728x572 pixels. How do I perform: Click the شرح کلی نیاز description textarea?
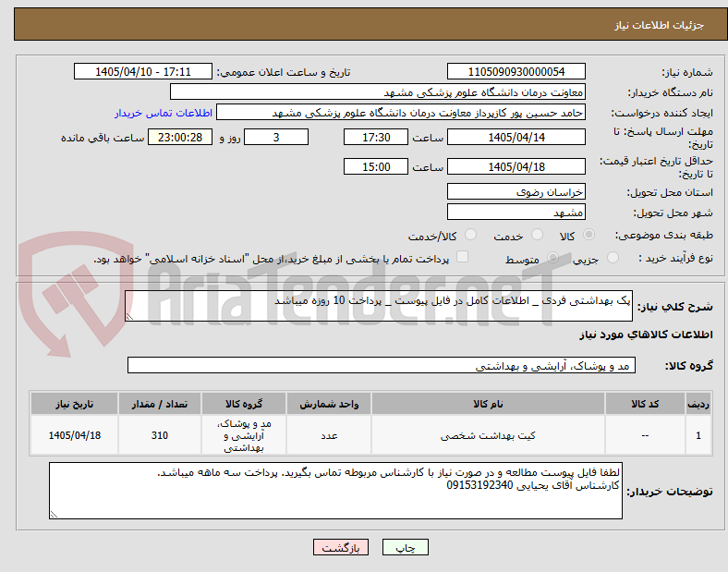379,306
